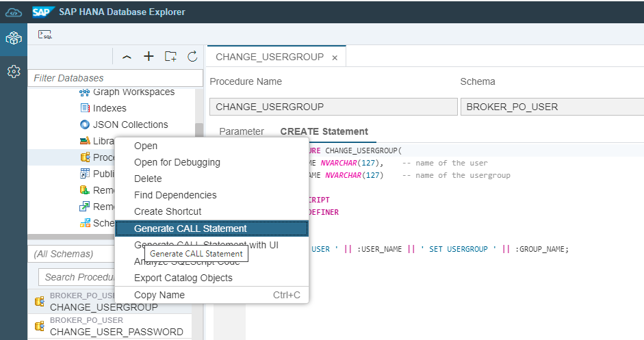Refresh the database tree

[192, 56]
